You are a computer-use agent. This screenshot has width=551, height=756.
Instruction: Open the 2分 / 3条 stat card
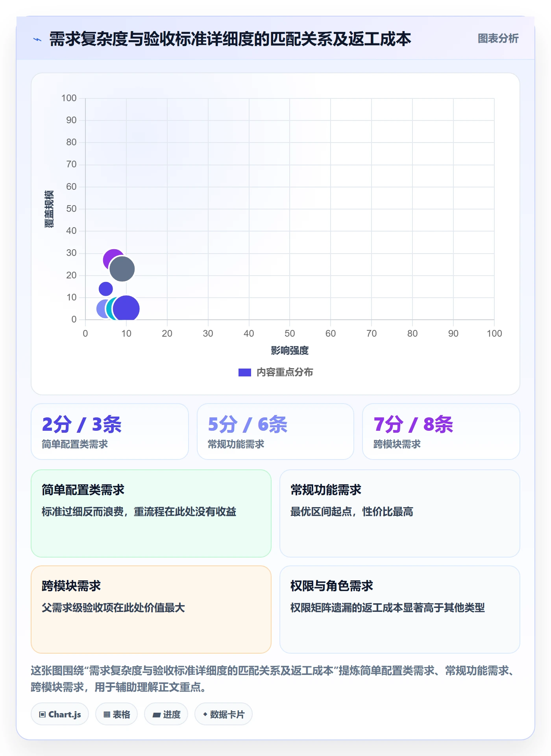(x=110, y=432)
